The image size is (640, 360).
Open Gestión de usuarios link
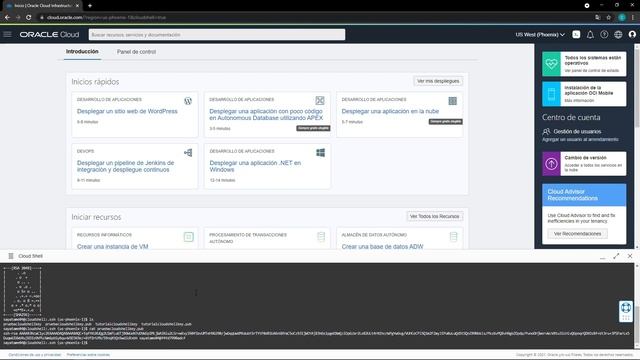(x=577, y=131)
